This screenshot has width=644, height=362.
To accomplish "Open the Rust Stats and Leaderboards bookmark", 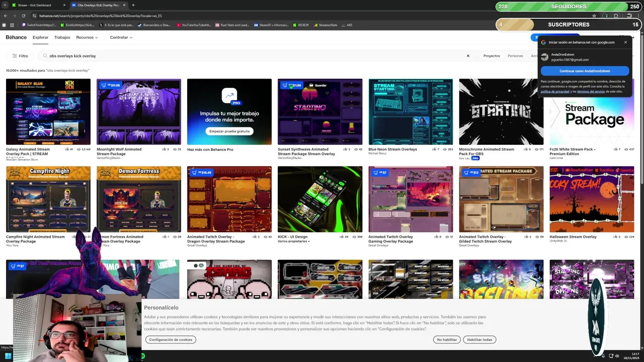I will pyautogui.click(x=232, y=25).
